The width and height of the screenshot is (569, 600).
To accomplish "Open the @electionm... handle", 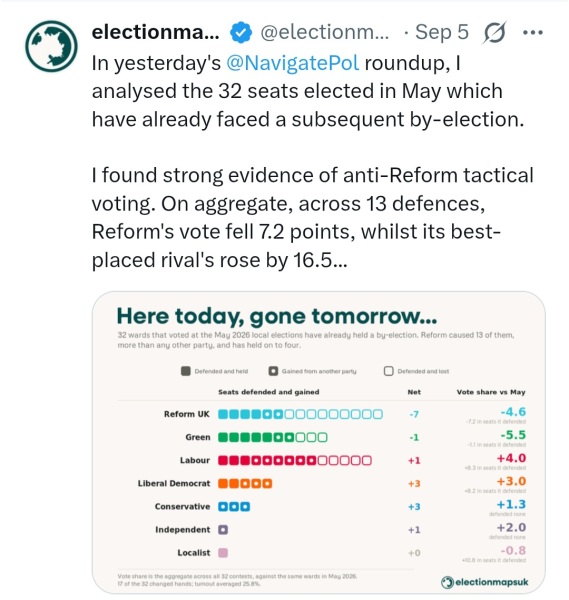I will click(x=324, y=32).
